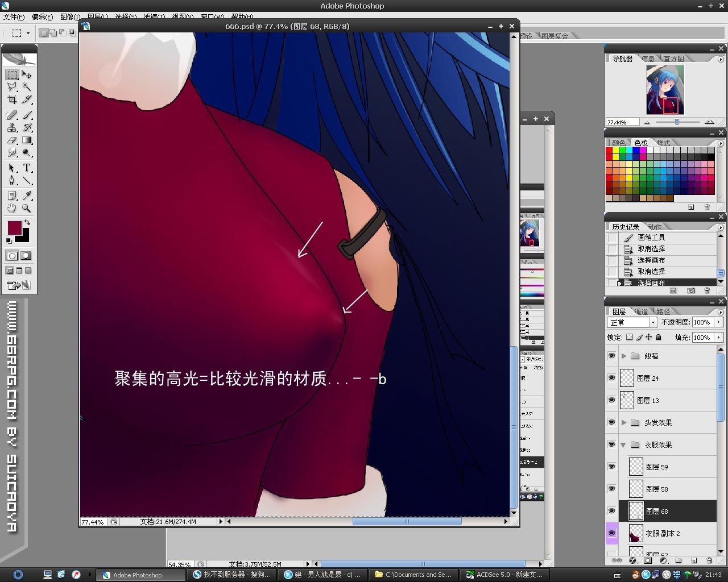Swap foreground and background colors

coord(27,222)
